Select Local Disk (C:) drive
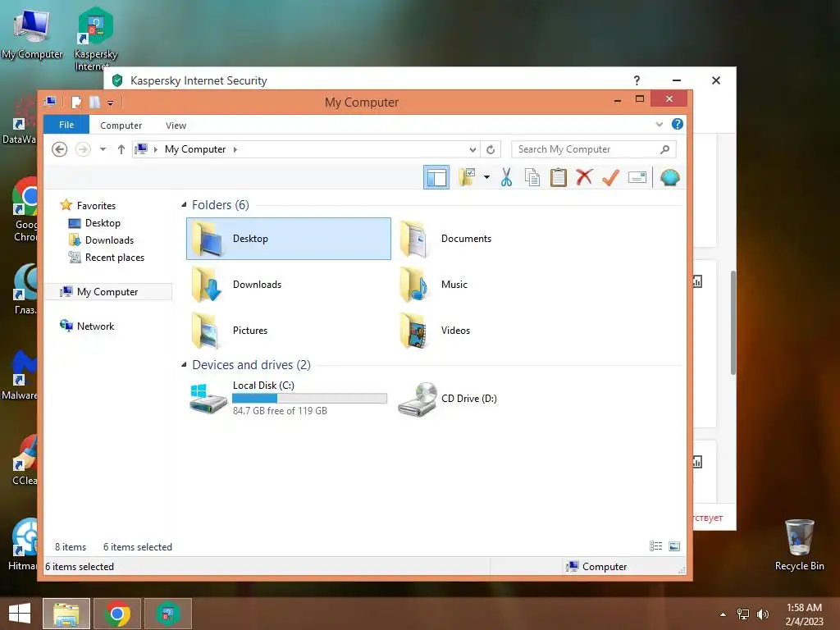 288,398
